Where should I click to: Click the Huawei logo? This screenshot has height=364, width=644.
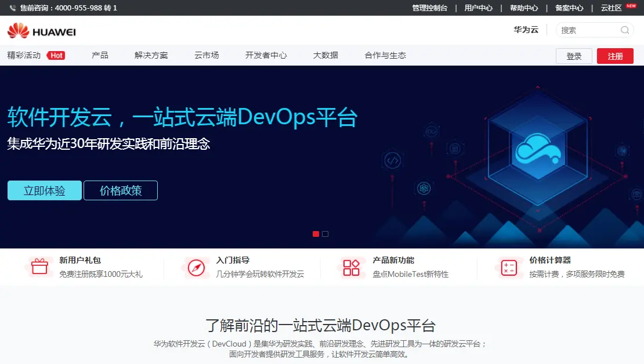[x=41, y=31]
